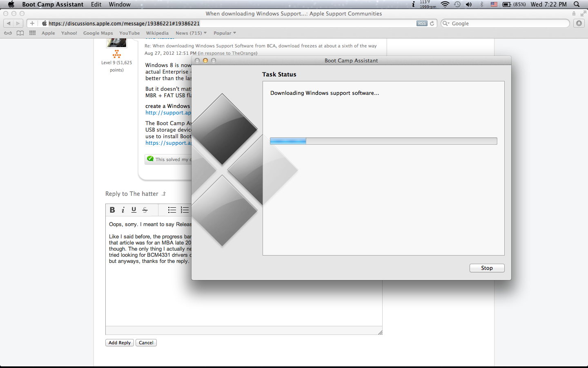The image size is (588, 368).
Task: Go forward in Safari
Action: (18, 23)
